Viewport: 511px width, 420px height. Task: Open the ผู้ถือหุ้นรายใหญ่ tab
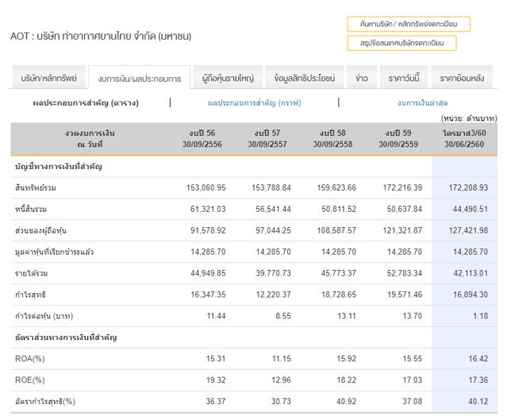pos(228,78)
